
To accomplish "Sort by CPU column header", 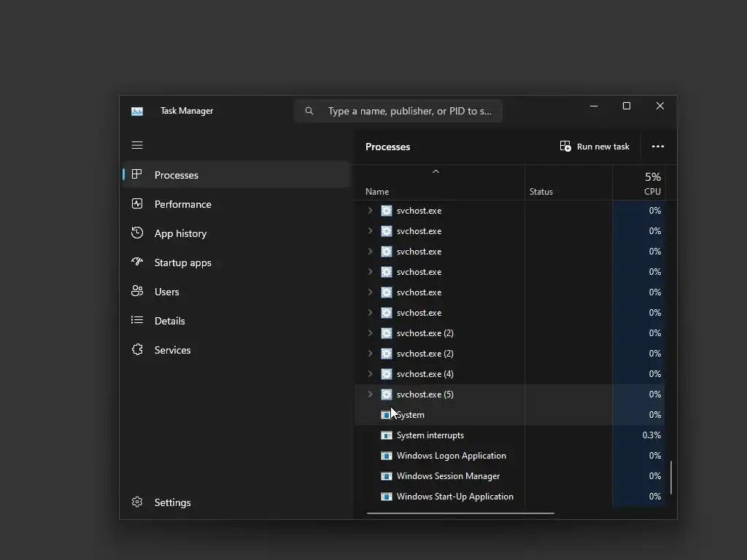I will [651, 184].
